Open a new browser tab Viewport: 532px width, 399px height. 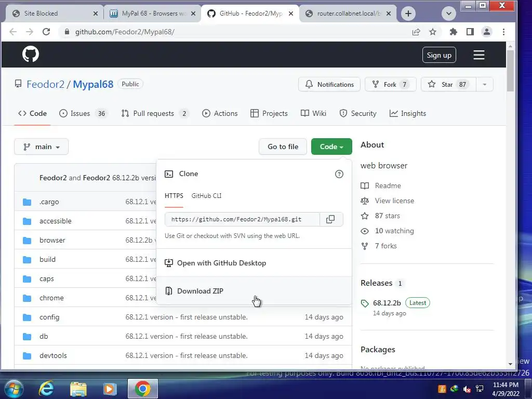point(408,13)
